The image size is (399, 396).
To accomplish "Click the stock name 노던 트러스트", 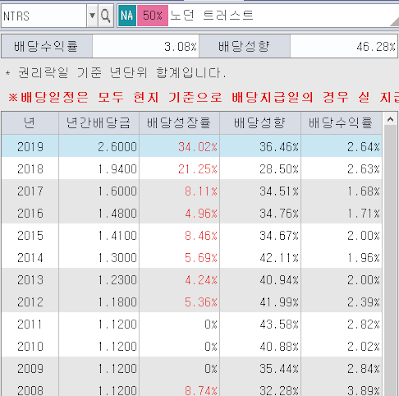I will (x=212, y=16).
